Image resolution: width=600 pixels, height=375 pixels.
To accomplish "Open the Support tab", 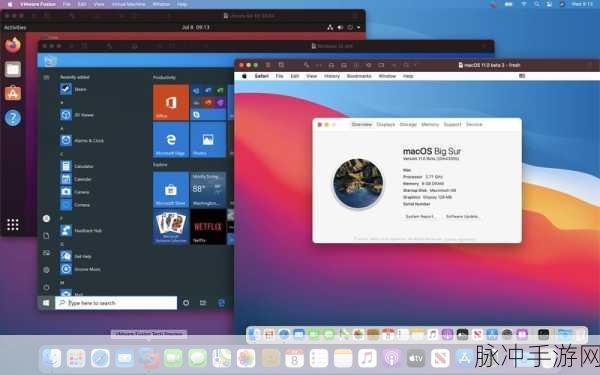I will coord(452,124).
